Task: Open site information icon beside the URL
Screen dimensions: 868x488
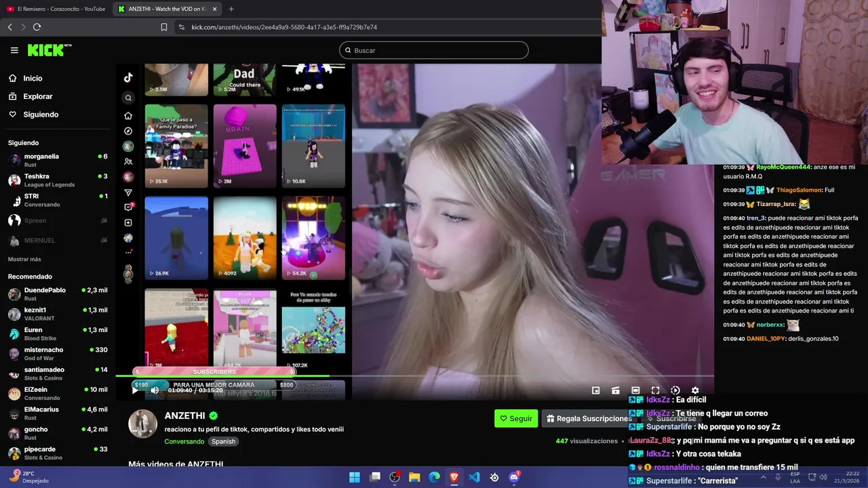Action: tap(180, 27)
